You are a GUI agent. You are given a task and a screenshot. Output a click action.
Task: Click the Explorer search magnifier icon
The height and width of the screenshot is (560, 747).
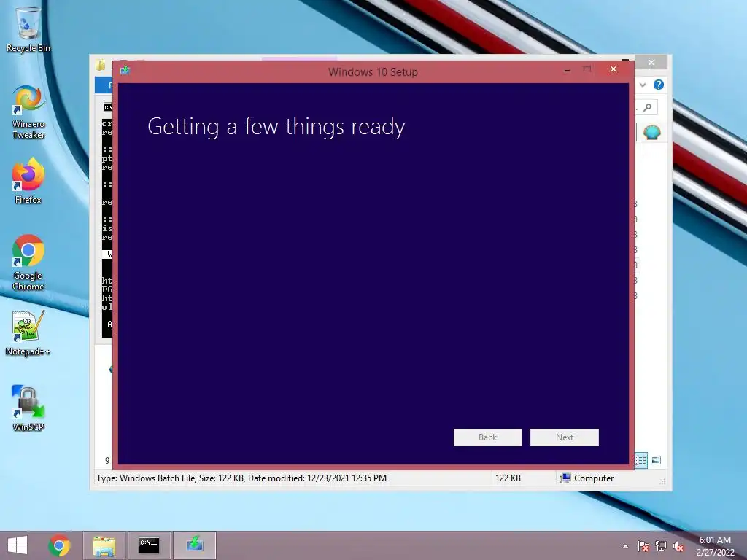point(648,108)
